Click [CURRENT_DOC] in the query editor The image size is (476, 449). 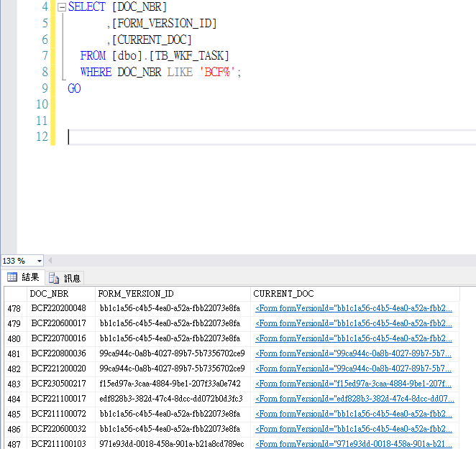[152, 40]
